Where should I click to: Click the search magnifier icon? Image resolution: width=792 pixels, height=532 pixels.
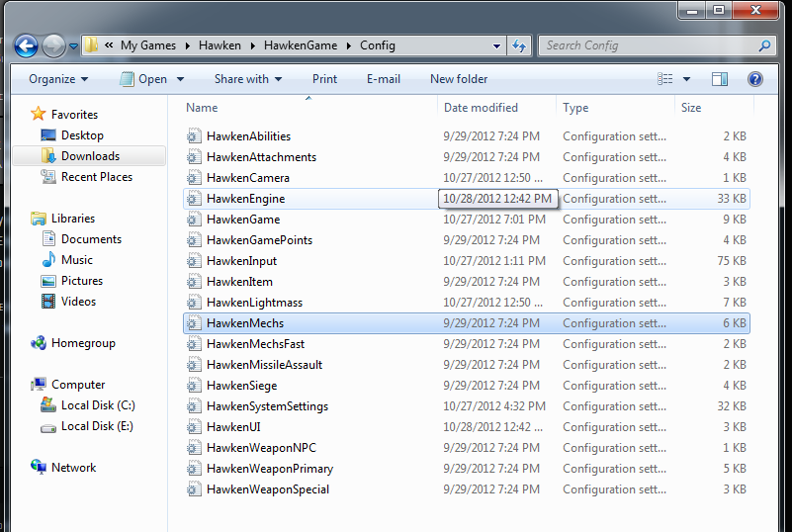tap(764, 45)
